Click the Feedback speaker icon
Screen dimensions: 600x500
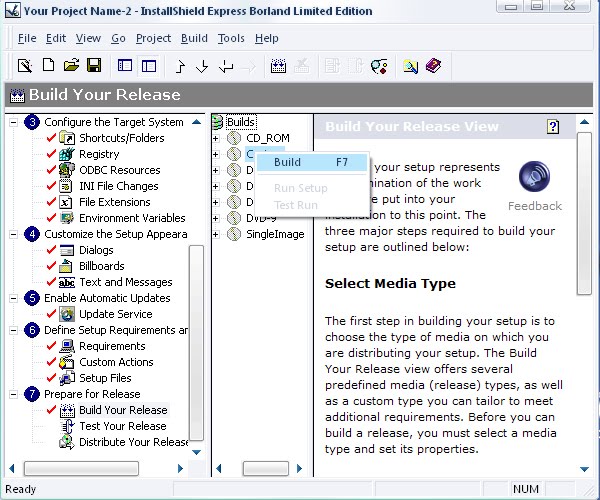pyautogui.click(x=534, y=176)
